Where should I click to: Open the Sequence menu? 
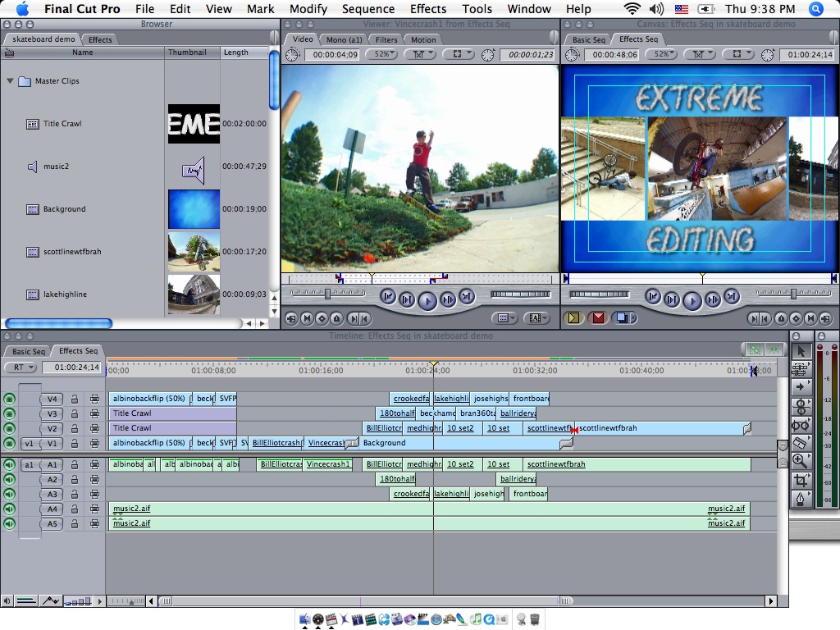click(368, 8)
